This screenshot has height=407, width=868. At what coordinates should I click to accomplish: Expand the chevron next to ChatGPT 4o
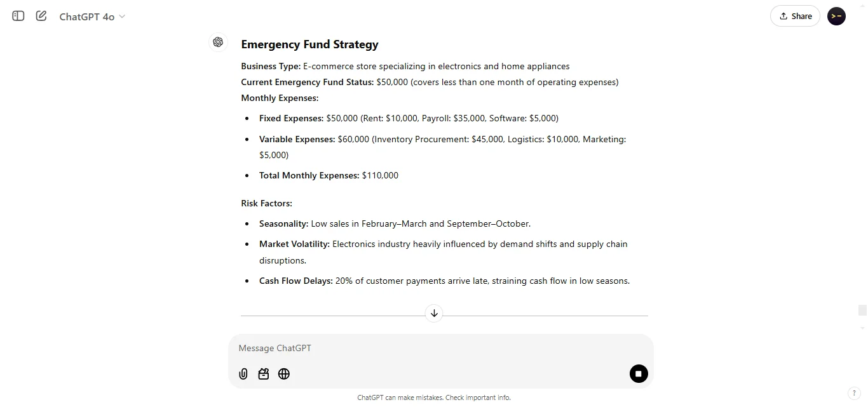121,17
